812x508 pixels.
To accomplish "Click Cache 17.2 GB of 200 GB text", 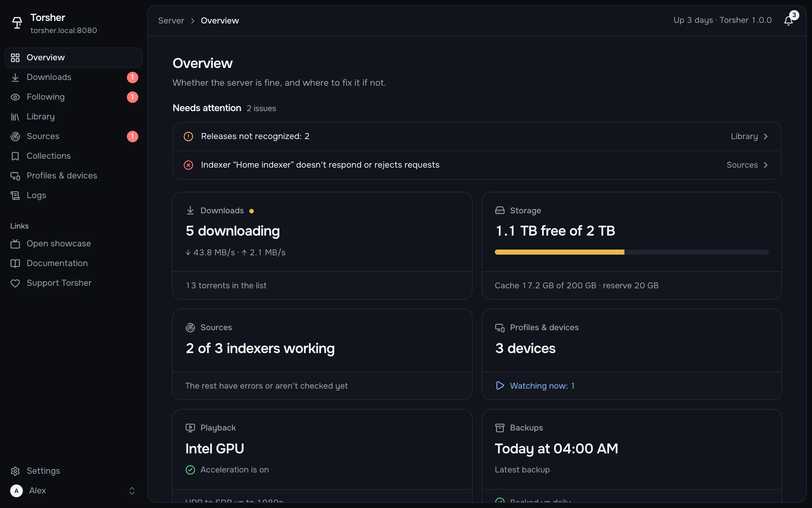I will (x=545, y=285).
